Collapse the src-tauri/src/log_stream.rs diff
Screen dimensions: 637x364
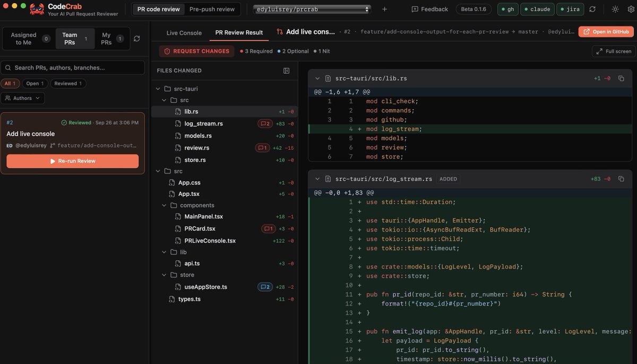pyautogui.click(x=317, y=179)
